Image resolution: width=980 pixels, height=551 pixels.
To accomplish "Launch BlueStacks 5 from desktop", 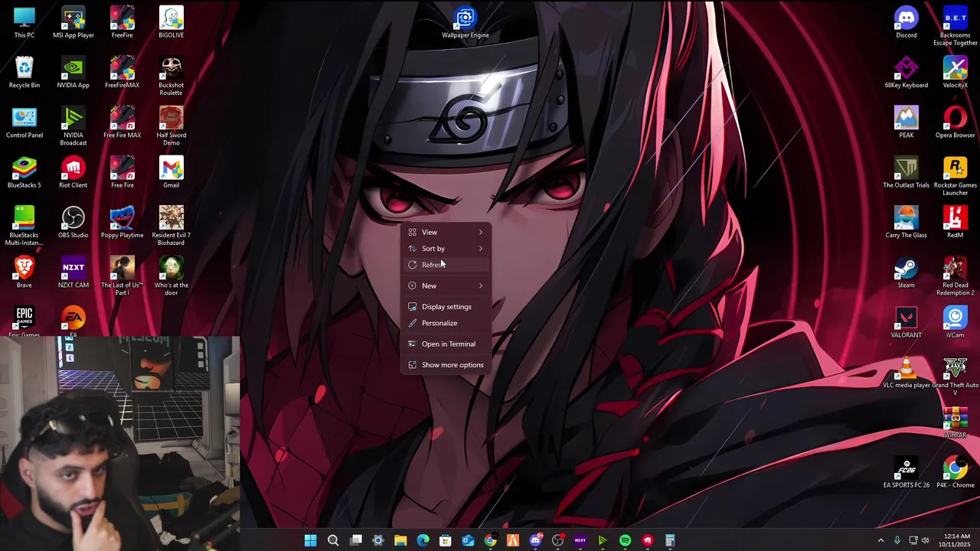I will click(24, 172).
